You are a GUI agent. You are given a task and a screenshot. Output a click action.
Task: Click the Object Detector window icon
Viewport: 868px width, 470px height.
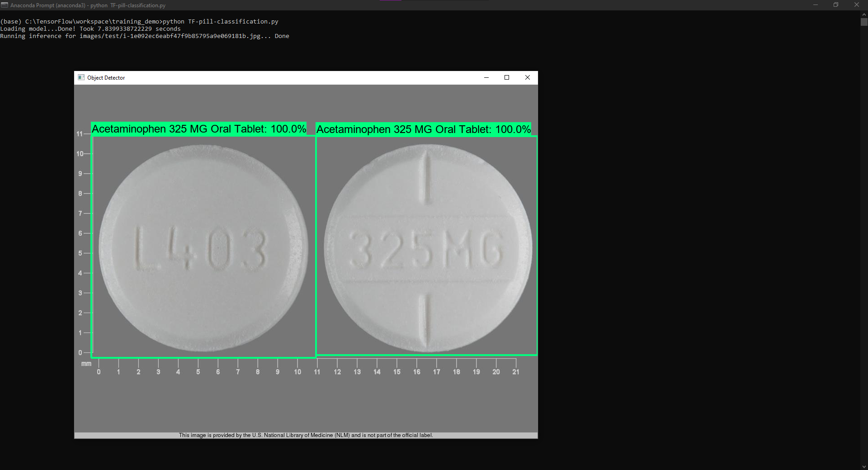tap(81, 77)
